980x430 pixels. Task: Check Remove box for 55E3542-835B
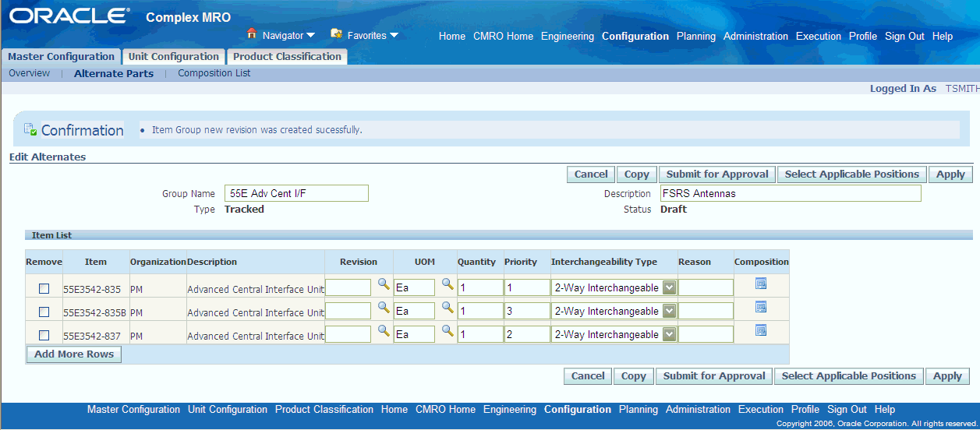(x=44, y=312)
